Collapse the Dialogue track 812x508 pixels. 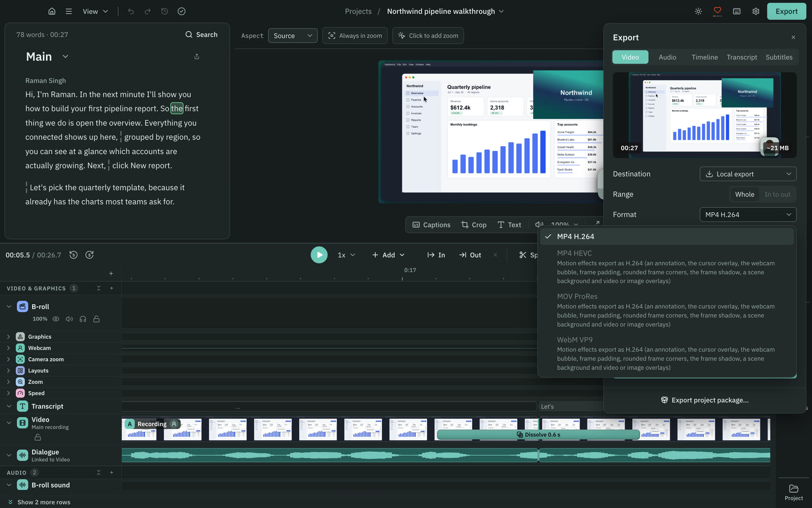click(x=9, y=455)
